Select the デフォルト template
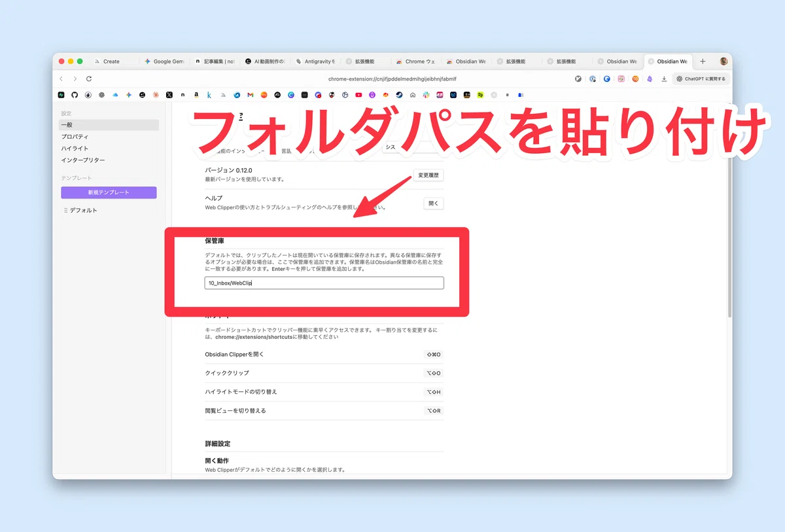 click(83, 210)
